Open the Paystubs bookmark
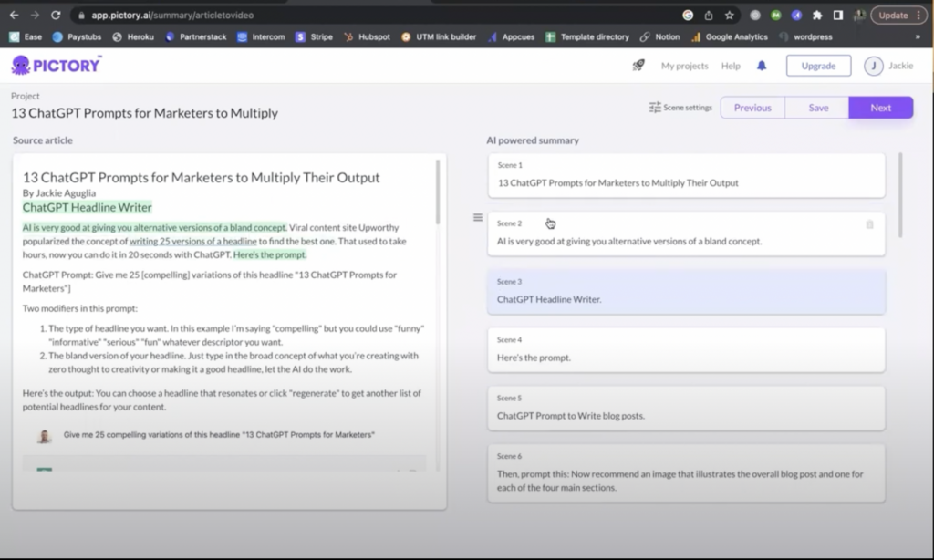This screenshot has height=560, width=934. [77, 36]
